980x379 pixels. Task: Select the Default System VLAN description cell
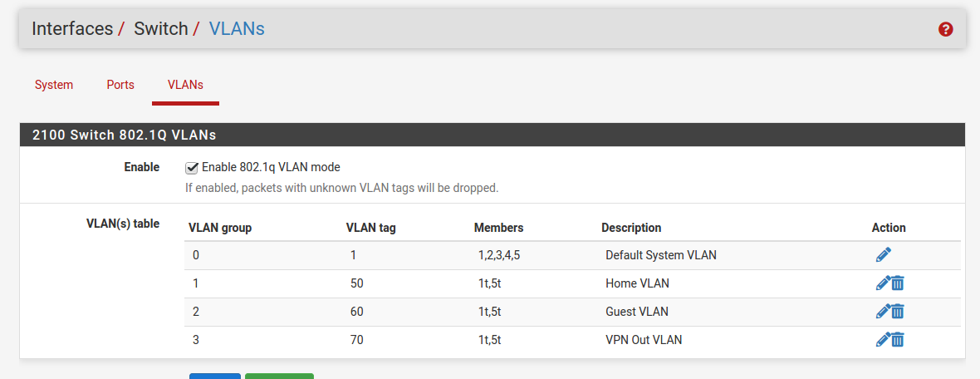coord(660,255)
